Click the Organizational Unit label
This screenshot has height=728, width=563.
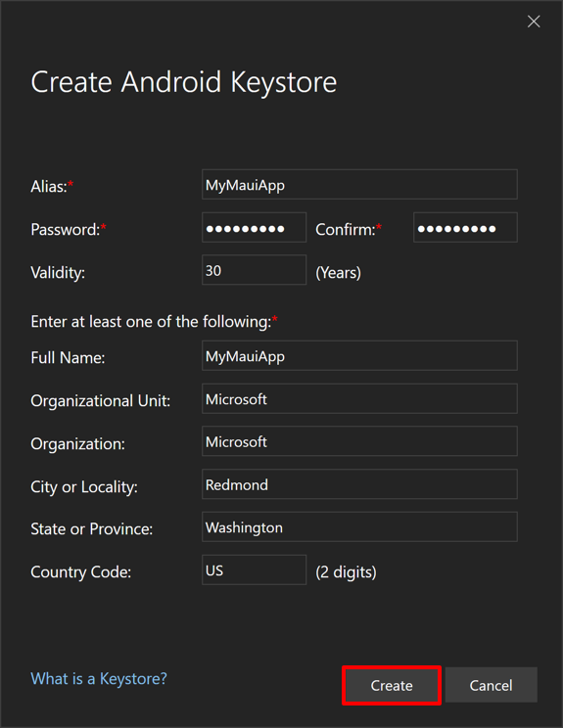(100, 400)
